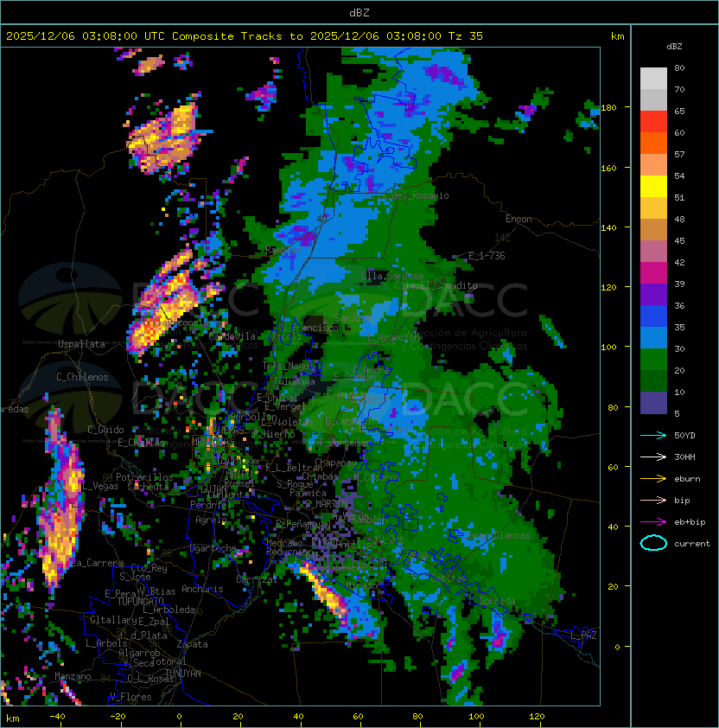719x728 pixels.
Task: Click the 'C_Chilenos' map label
Action: 82,376
